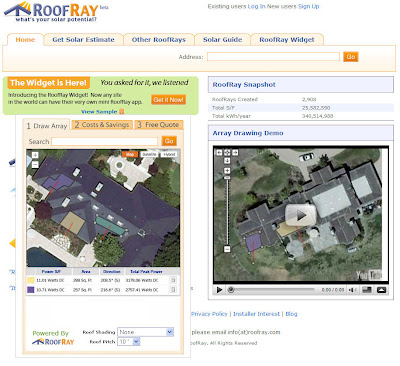
Task: Switch to the Other RoofRays tab
Action: [159, 40]
